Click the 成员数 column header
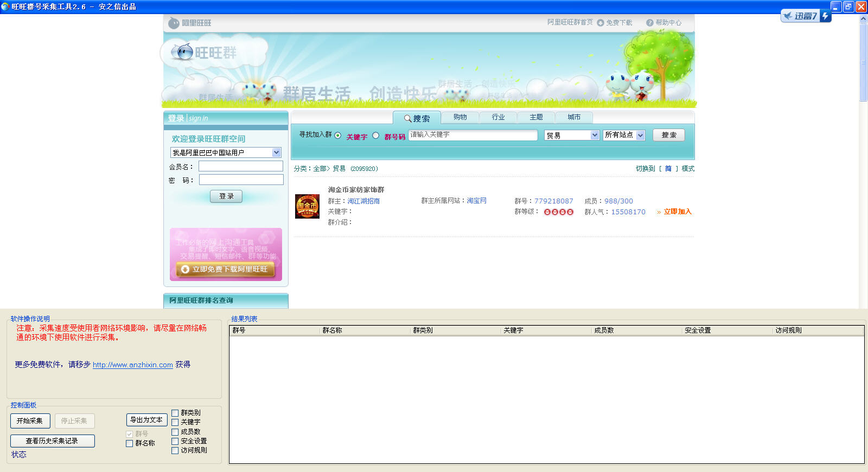The height and width of the screenshot is (472, 868). (x=637, y=330)
